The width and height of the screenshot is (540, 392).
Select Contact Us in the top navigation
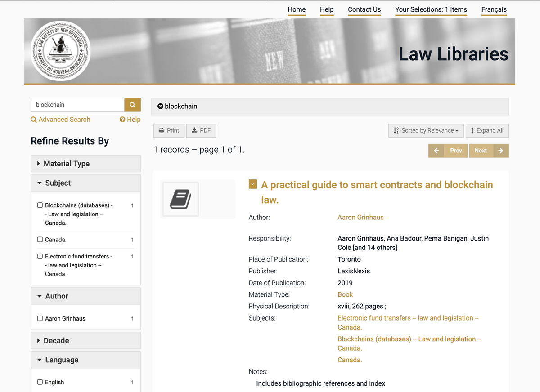364,9
